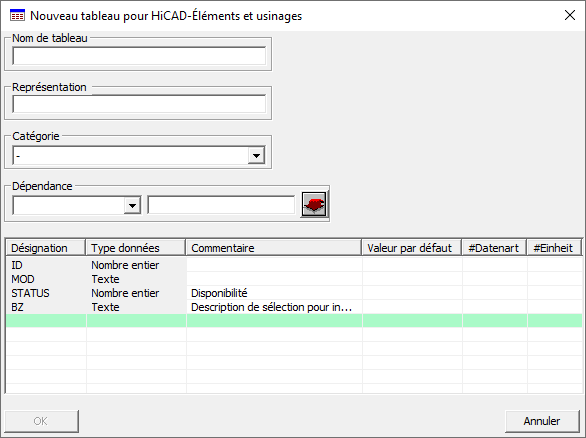Click the Texte cell of BZ row
Image resolution: width=586 pixels, height=438 pixels.
click(136, 307)
